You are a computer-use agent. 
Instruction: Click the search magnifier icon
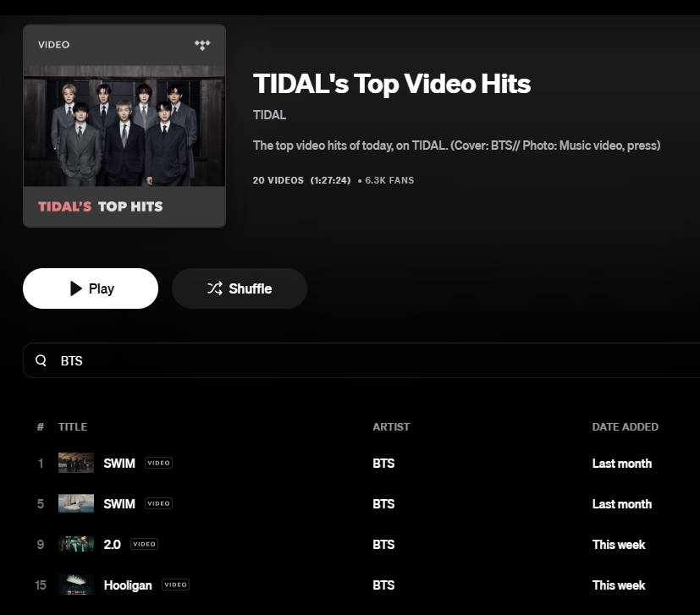coord(41,360)
